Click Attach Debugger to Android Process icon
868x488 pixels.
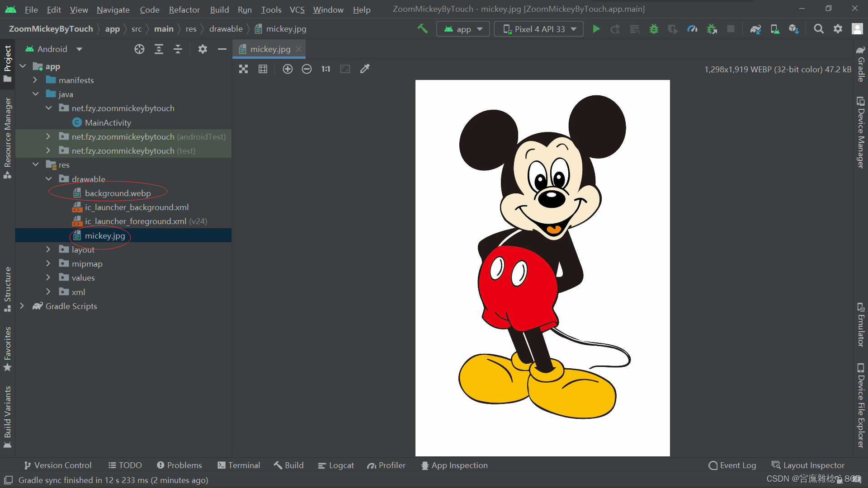pyautogui.click(x=712, y=29)
